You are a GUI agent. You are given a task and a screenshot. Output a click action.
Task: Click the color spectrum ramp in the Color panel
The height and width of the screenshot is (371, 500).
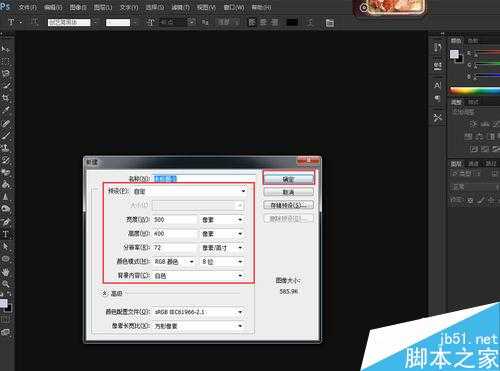(475, 90)
